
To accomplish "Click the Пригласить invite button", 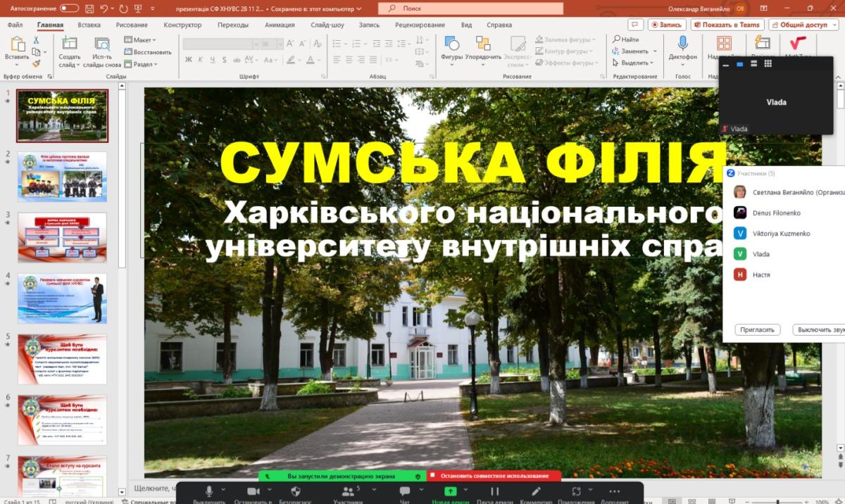I will coord(757,329).
